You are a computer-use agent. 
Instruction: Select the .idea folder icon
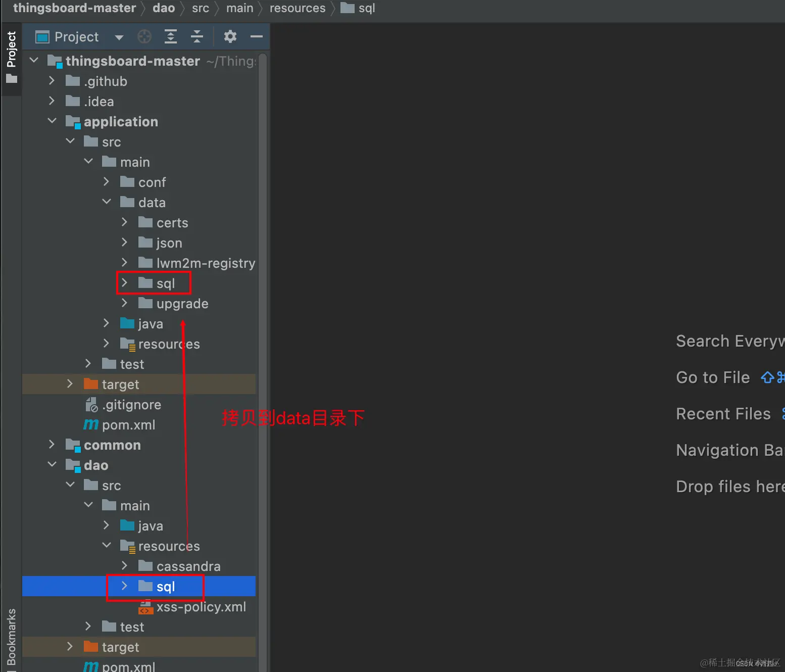(73, 101)
